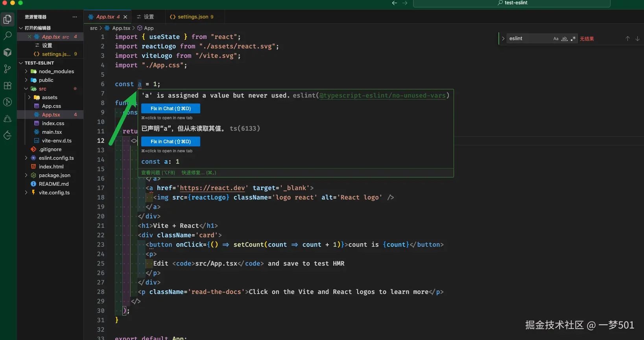This screenshot has height=340, width=644.
Task: Expand replace mode in find widget
Action: (x=503, y=39)
